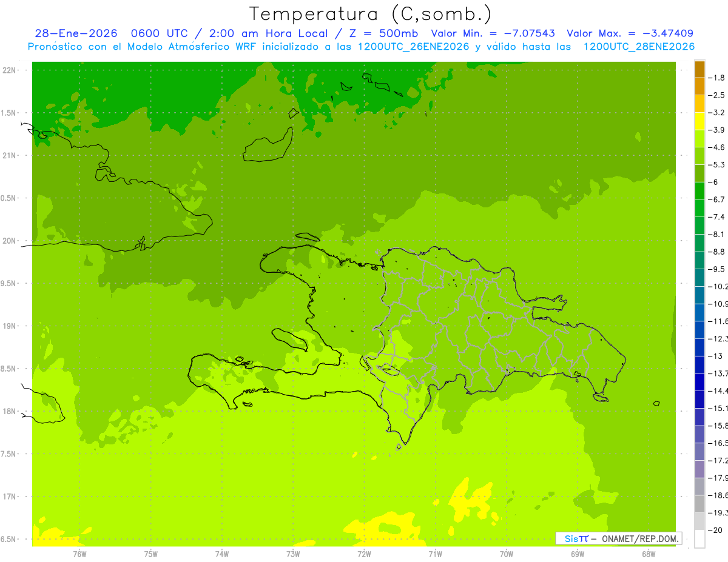The width and height of the screenshot is (728, 562).
Task: Click the "Temperatura (C,somb.)" chart title
Action: coord(370,13)
